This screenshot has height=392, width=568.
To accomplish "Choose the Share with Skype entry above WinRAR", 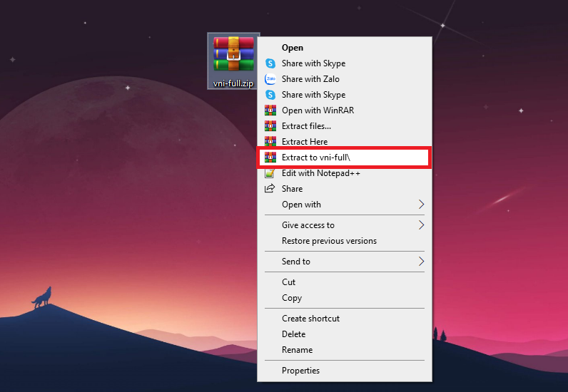I will pos(344,95).
